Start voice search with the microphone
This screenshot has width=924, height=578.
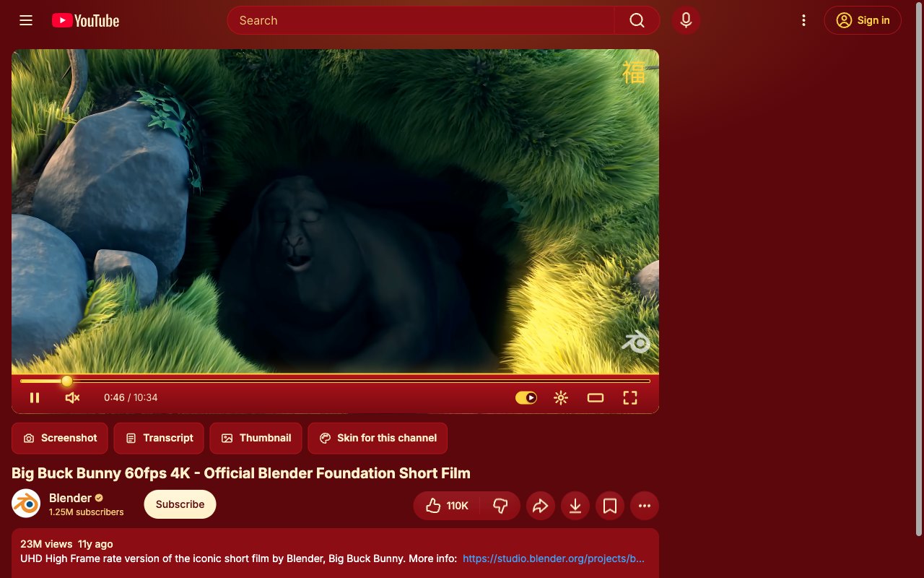click(687, 20)
